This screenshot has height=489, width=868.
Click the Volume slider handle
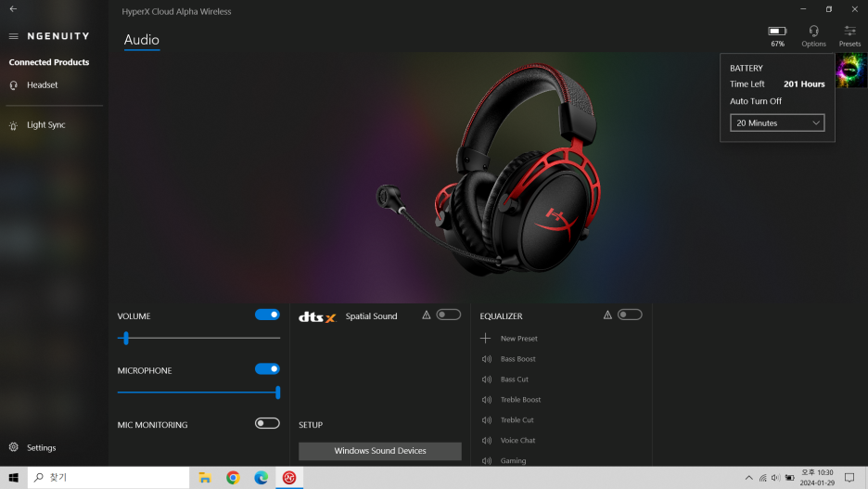[126, 338]
